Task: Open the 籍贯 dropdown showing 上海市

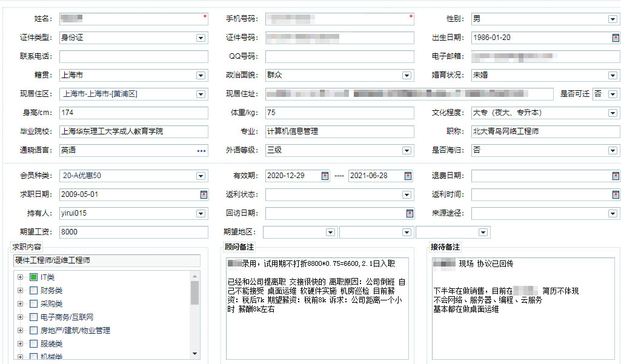Action: point(201,75)
